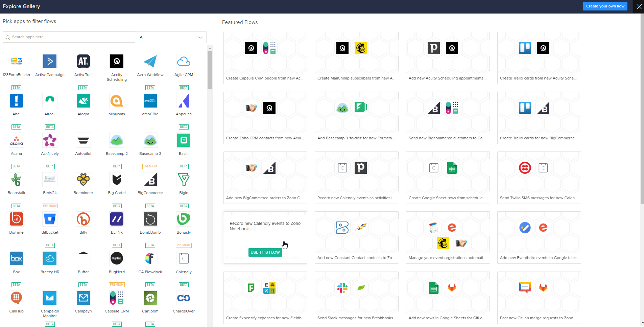Click USE THIS FLOW button
The image size is (644, 327).
click(x=265, y=252)
